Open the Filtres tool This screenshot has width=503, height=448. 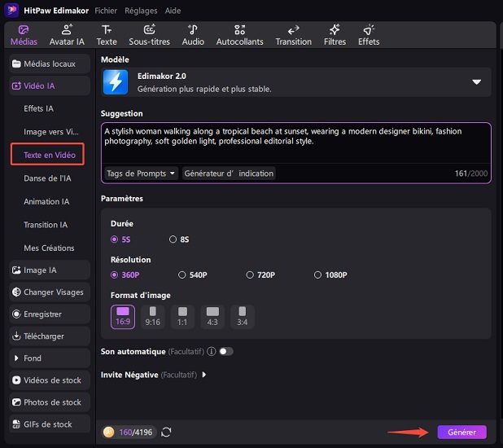point(335,35)
